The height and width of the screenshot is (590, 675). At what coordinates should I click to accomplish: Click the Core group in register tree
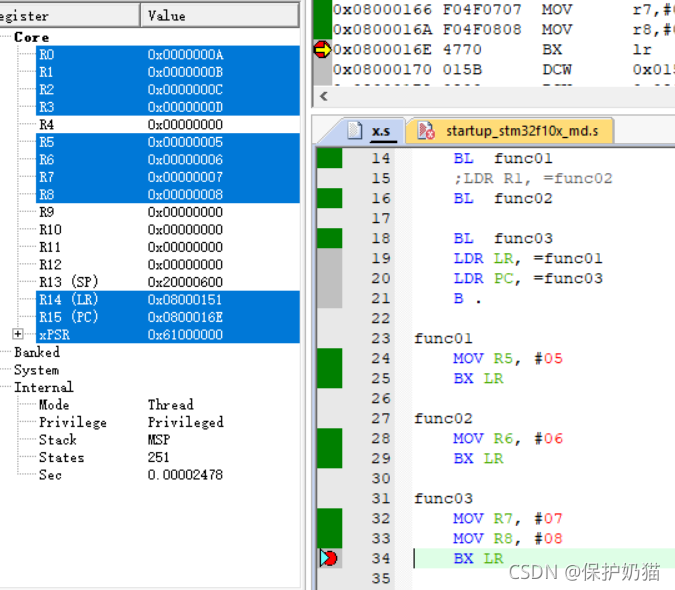pos(31,37)
